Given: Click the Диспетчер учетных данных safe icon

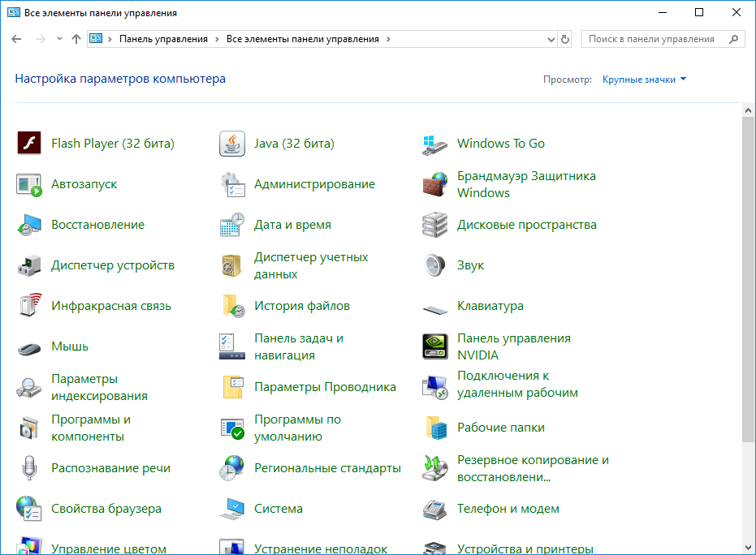Looking at the screenshot, I should click(x=232, y=265).
